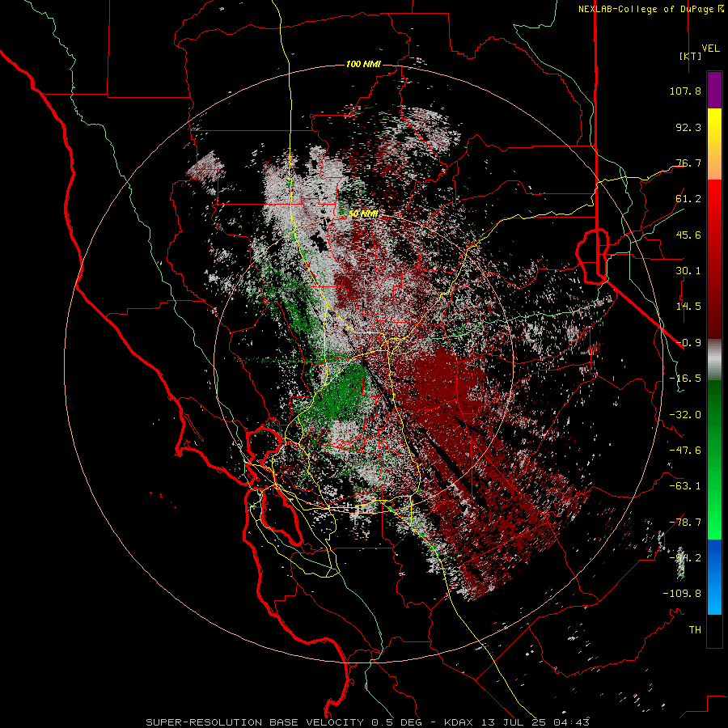Select the -94.2 legend value
728x728 pixels.
click(685, 558)
